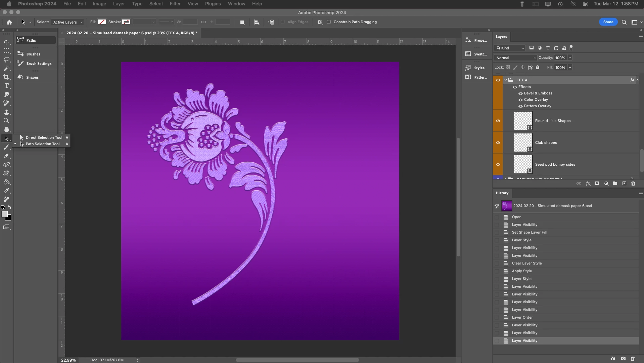Click the Share button

point(608,22)
